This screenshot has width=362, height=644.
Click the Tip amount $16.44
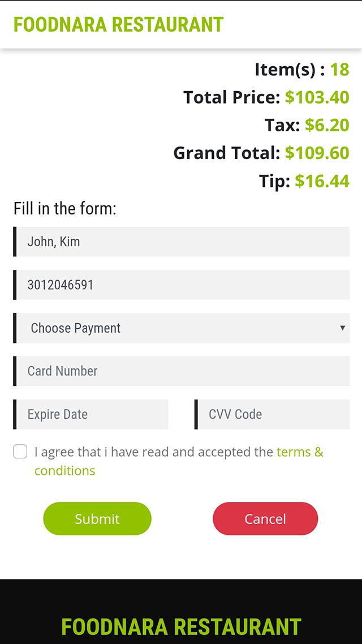tap(322, 181)
